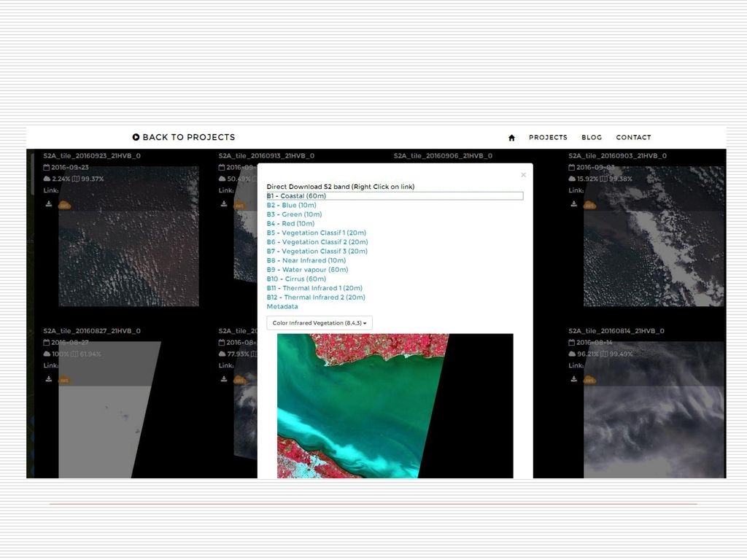
Task: Click AWS cloud icon for tile 20160827_21HVB
Action: [64, 381]
